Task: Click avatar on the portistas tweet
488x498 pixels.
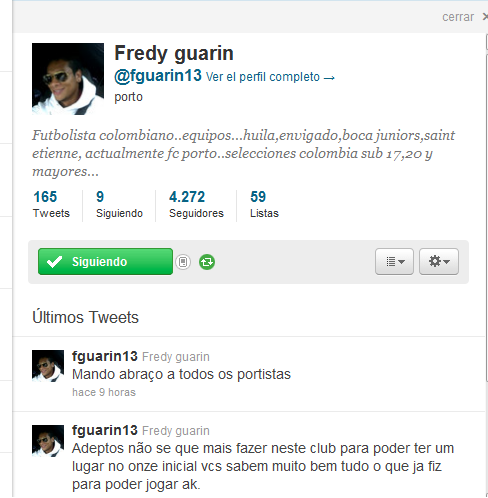Action: (x=48, y=366)
